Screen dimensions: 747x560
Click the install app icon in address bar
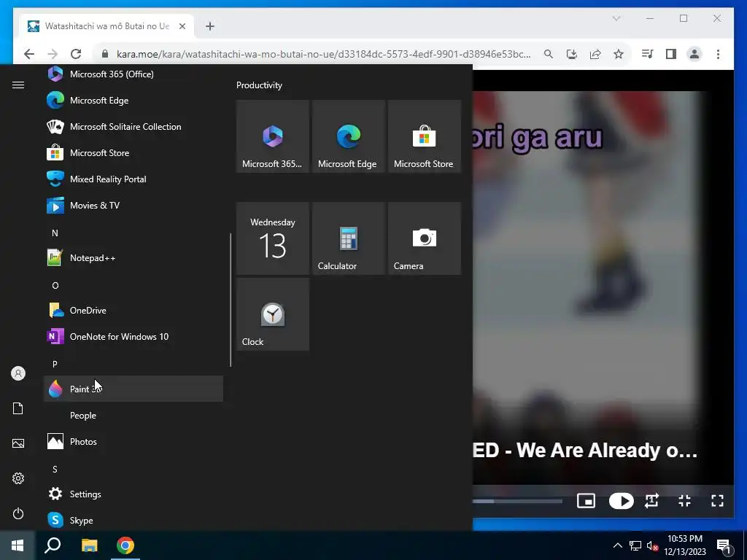[x=572, y=54]
